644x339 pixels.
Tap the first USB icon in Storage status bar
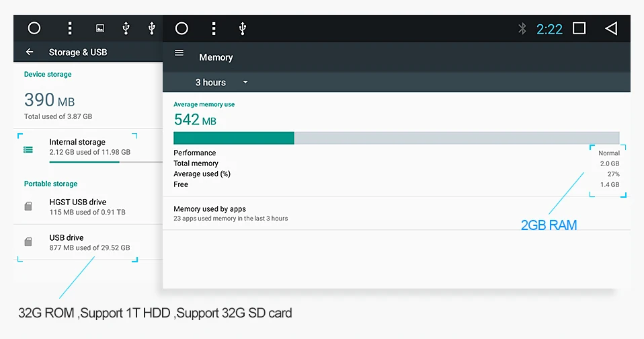[126, 28]
